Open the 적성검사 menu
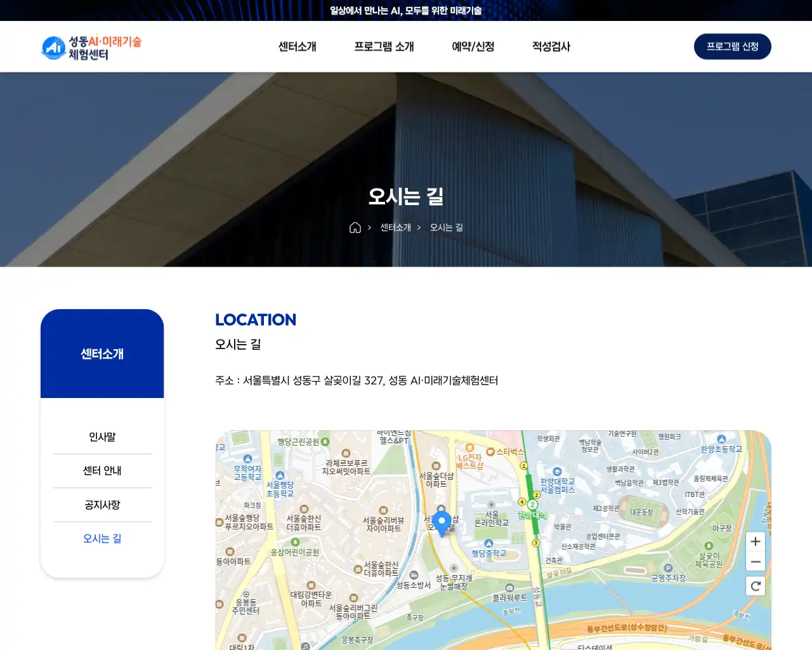The image size is (812, 650). tap(551, 46)
